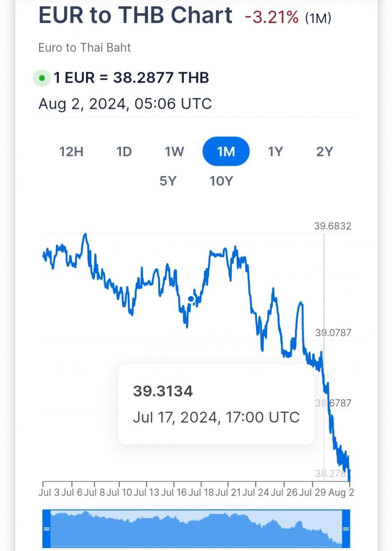
Task: Click the right range slider handle
Action: pyautogui.click(x=346, y=529)
